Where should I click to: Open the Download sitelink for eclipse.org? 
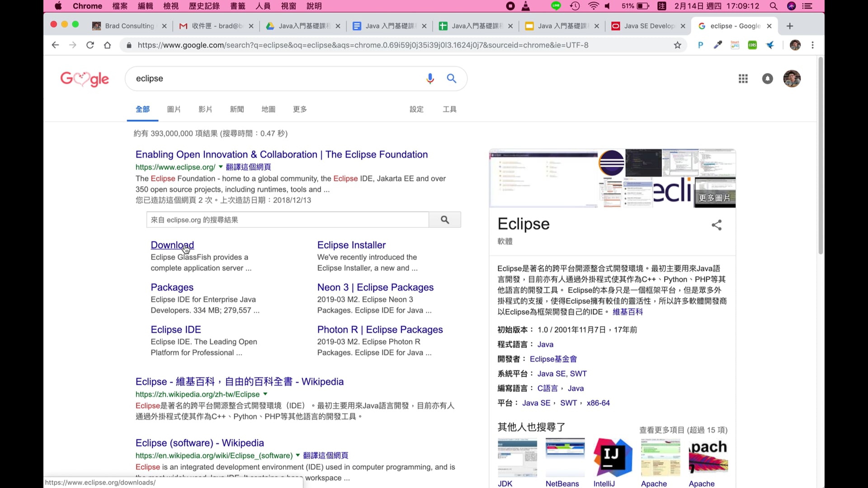click(x=172, y=245)
